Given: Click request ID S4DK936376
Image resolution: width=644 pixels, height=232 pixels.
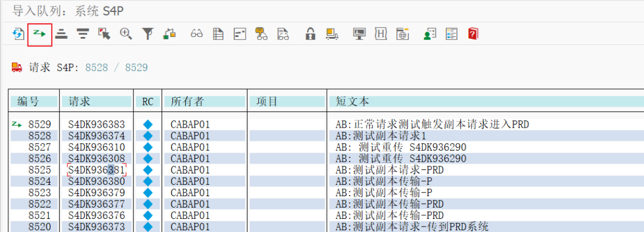Looking at the screenshot, I should [97, 215].
